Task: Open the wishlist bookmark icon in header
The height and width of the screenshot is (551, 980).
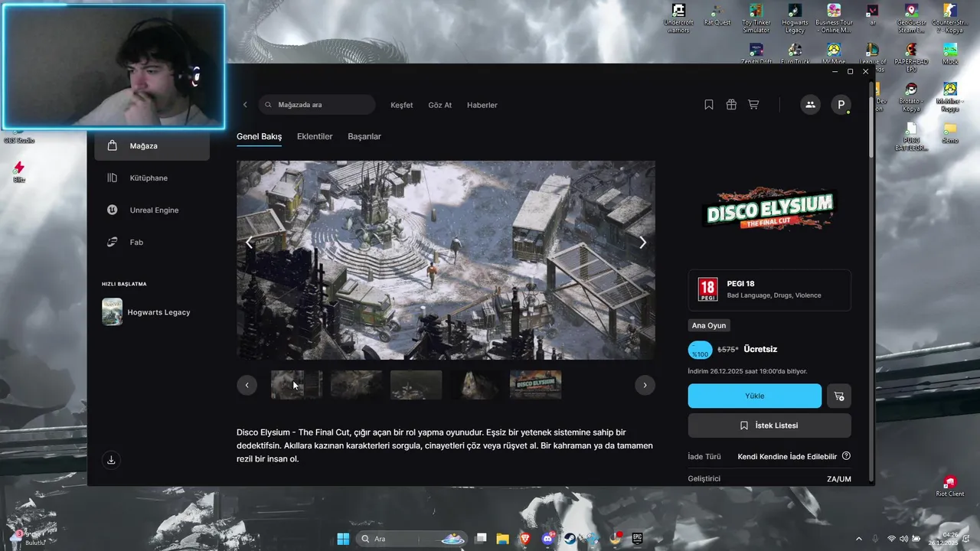Action: coord(709,105)
